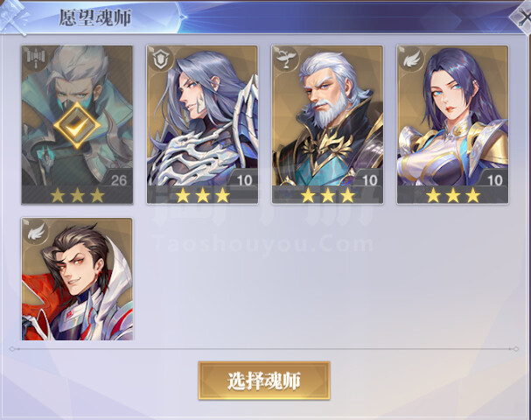This screenshot has height=420, width=531.
Task: Select the red-caped grinning character card
Action: pyautogui.click(x=77, y=279)
